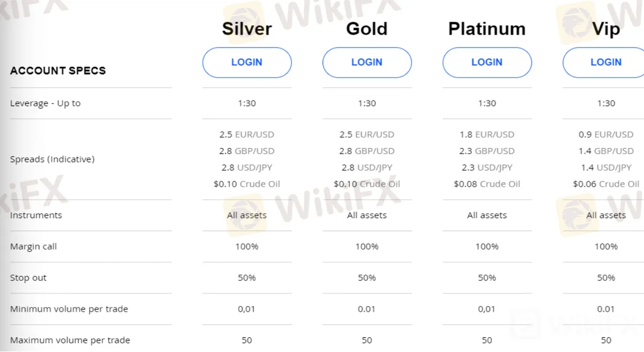Click the Spreads (Indicative) row label
The image size is (644, 352).
point(52,160)
